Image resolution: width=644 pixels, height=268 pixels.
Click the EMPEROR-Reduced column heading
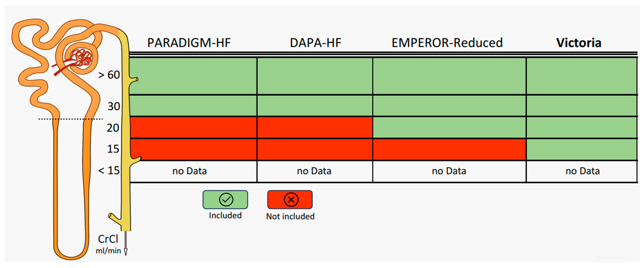[x=447, y=43]
